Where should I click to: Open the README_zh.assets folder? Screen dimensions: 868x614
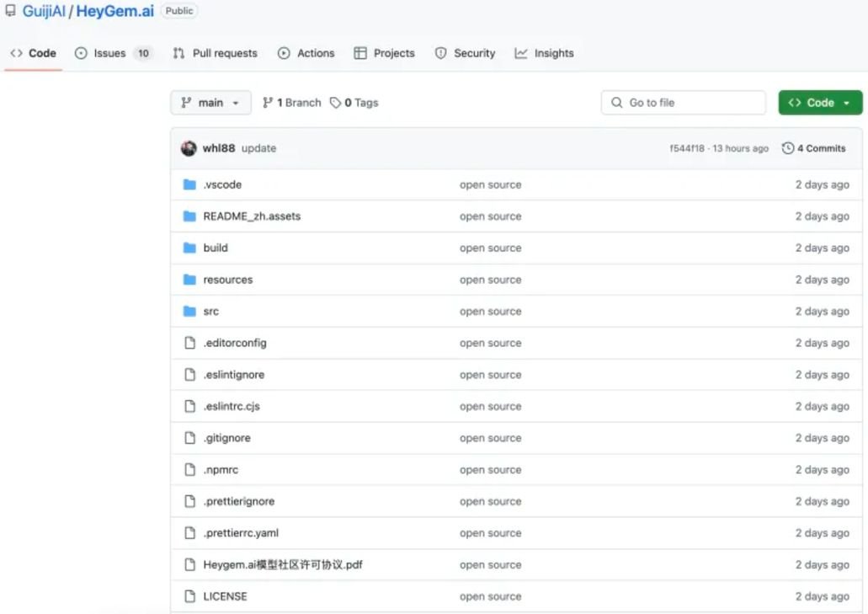click(252, 216)
